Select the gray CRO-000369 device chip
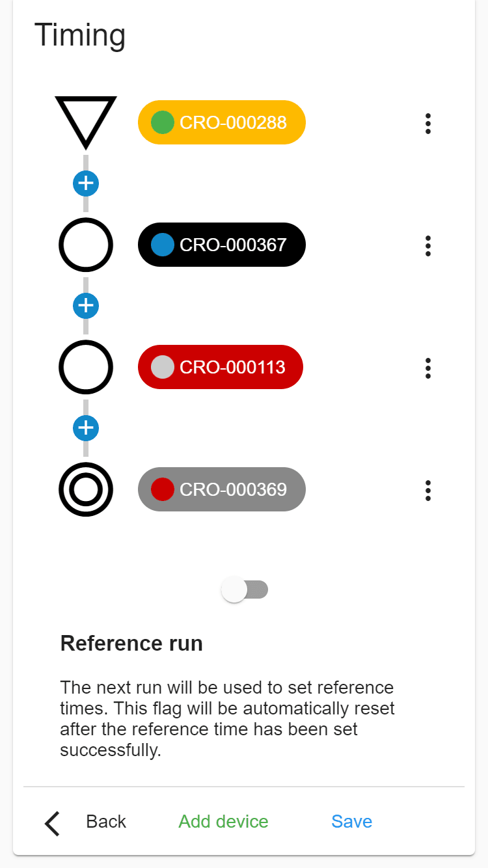488x868 pixels. [x=222, y=489]
